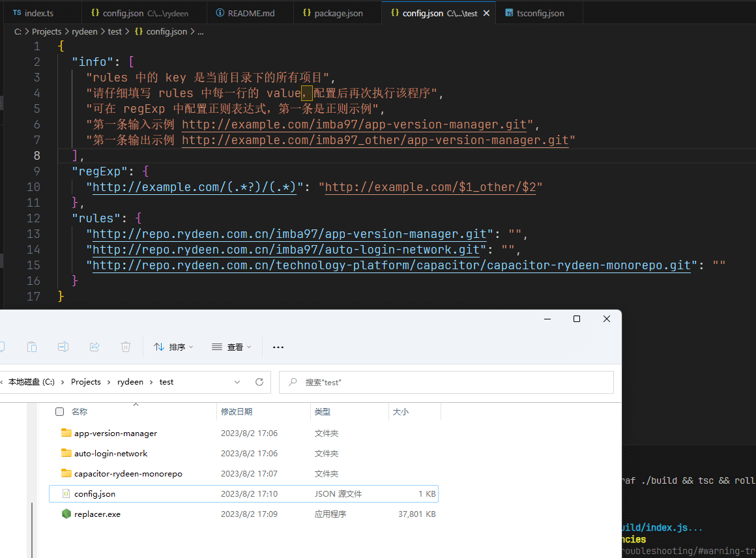Click Projects in the editor breadcrumb
756x558 pixels.
pos(46,31)
